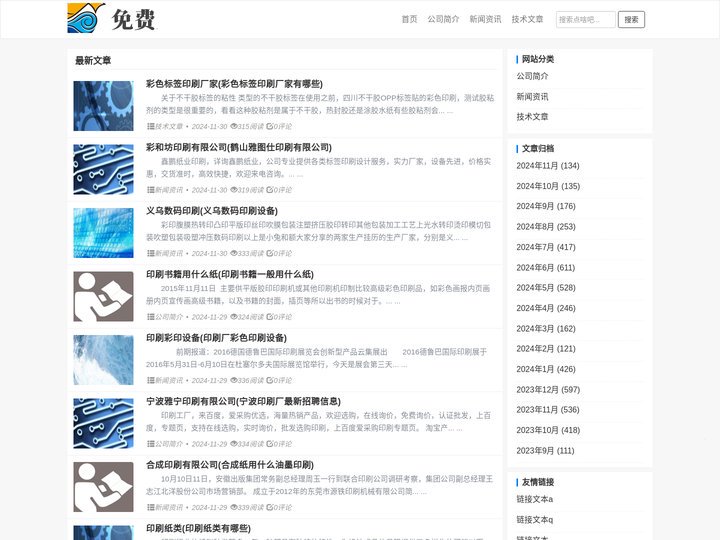Image resolution: width=720 pixels, height=540 pixels.
Task: Click 新闻资讯 category tag under 彩和坊印刷有限公司 article
Action: click(169, 190)
